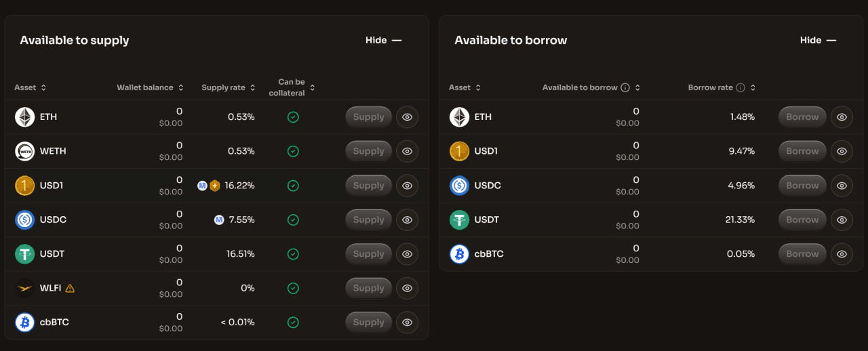Viewport: 868px width, 351px height.
Task: Click the WETH collateral checkmark icon
Action: pos(293,151)
